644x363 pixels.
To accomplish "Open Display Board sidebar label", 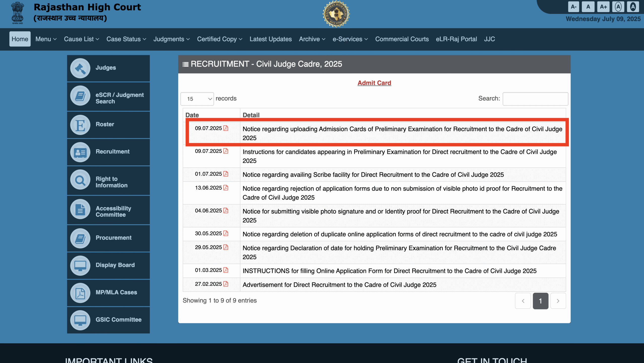I will [115, 265].
